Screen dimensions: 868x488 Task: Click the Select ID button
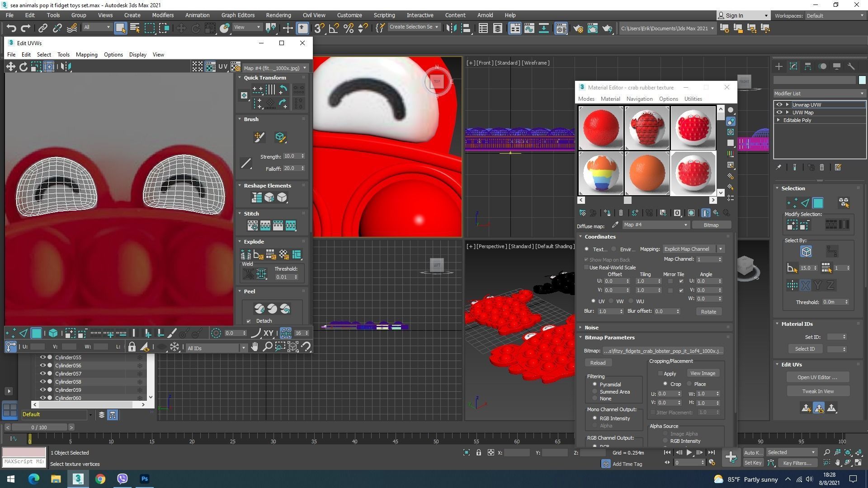click(x=805, y=349)
